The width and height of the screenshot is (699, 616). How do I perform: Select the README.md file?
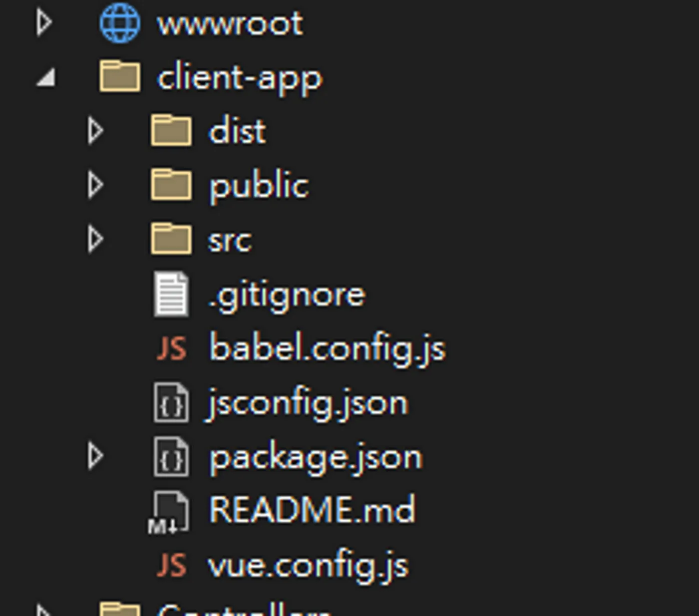click(312, 510)
